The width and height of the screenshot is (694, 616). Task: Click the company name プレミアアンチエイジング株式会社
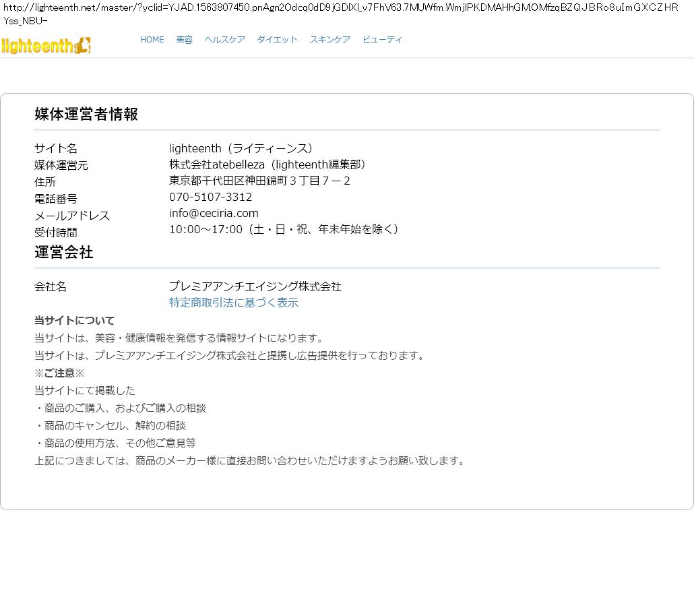[255, 287]
